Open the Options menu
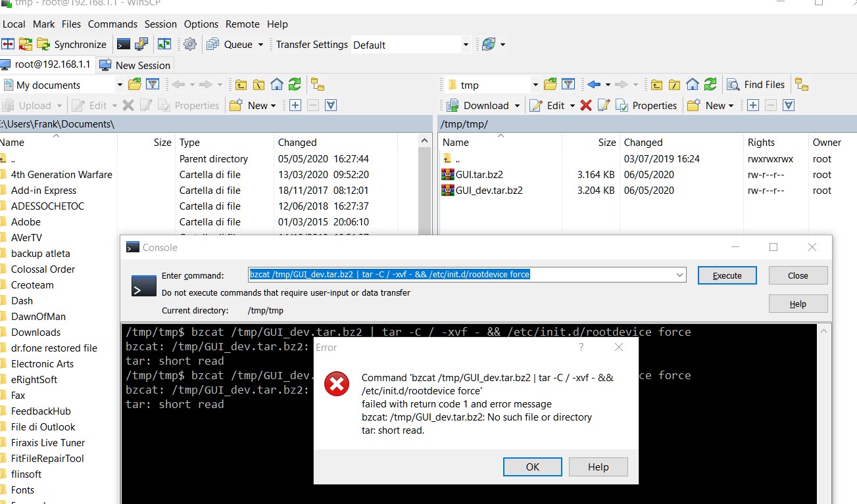The height and width of the screenshot is (504, 857). (x=201, y=24)
